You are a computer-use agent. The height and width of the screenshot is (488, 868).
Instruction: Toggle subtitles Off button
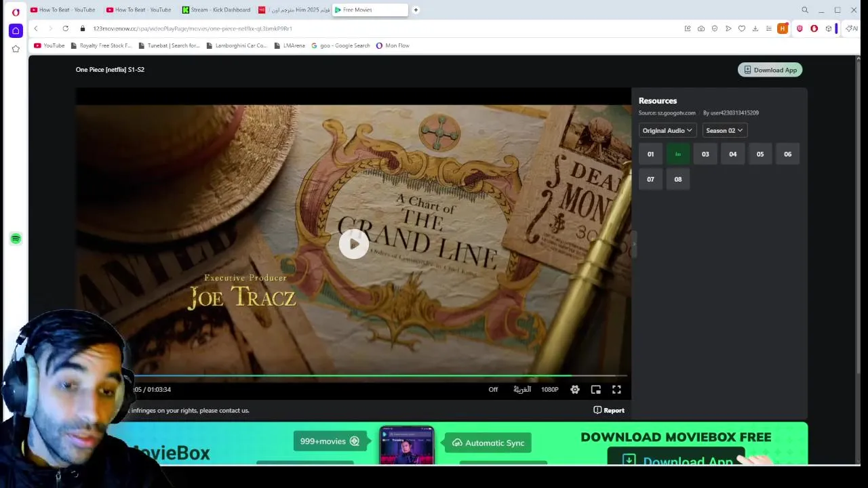pyautogui.click(x=493, y=390)
